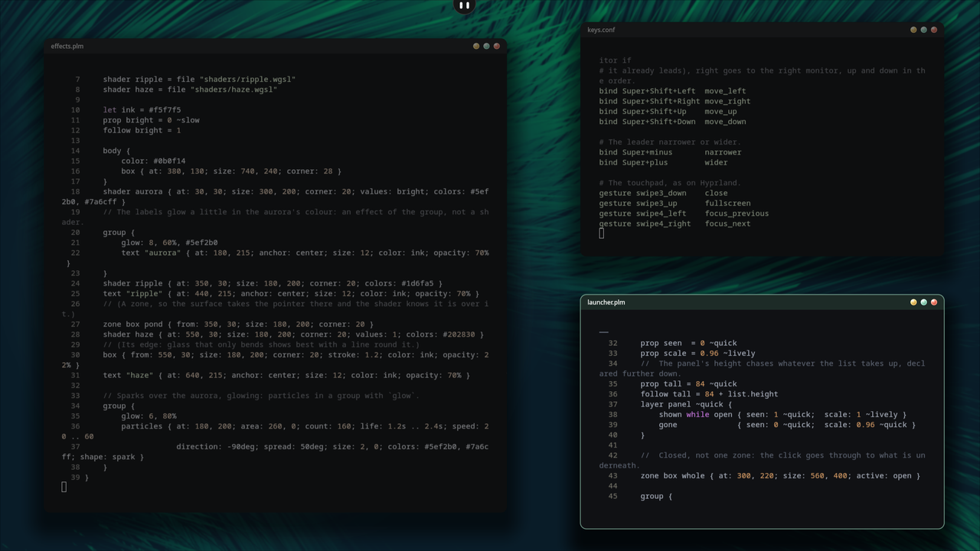
Task: Click the yellow button in keys.conf title bar
Action: [x=913, y=30]
